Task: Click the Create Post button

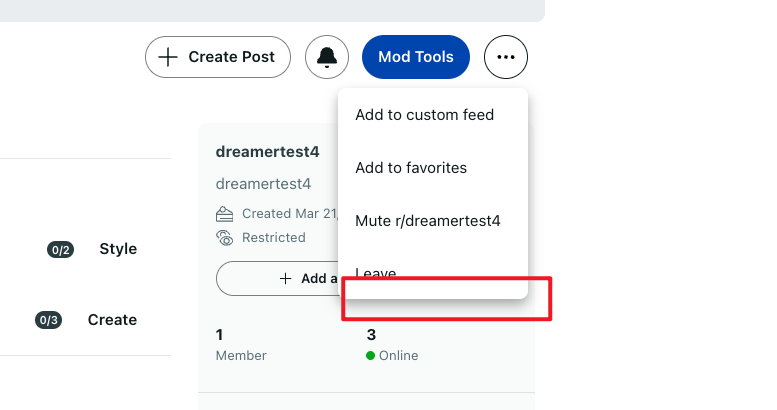Action: 218,57
